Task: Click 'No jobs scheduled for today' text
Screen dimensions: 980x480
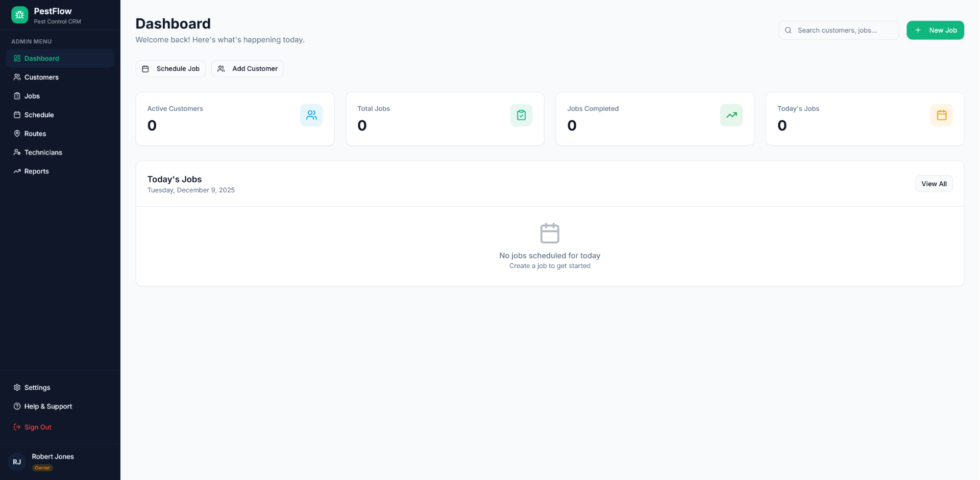Action: (x=550, y=256)
